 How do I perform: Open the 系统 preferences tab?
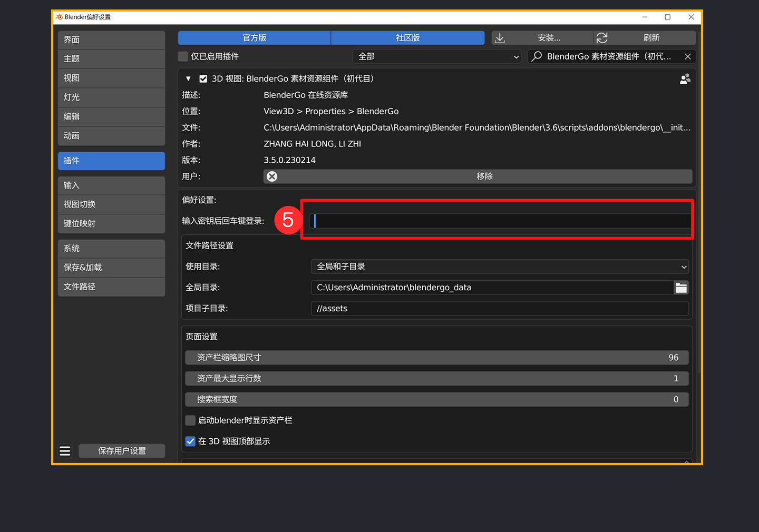(111, 249)
